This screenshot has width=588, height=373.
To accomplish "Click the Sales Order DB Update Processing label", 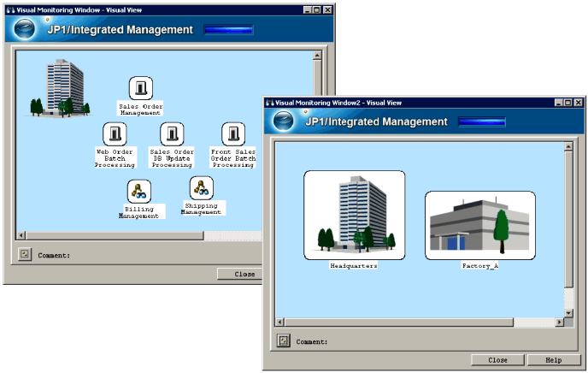I will coord(172,158).
